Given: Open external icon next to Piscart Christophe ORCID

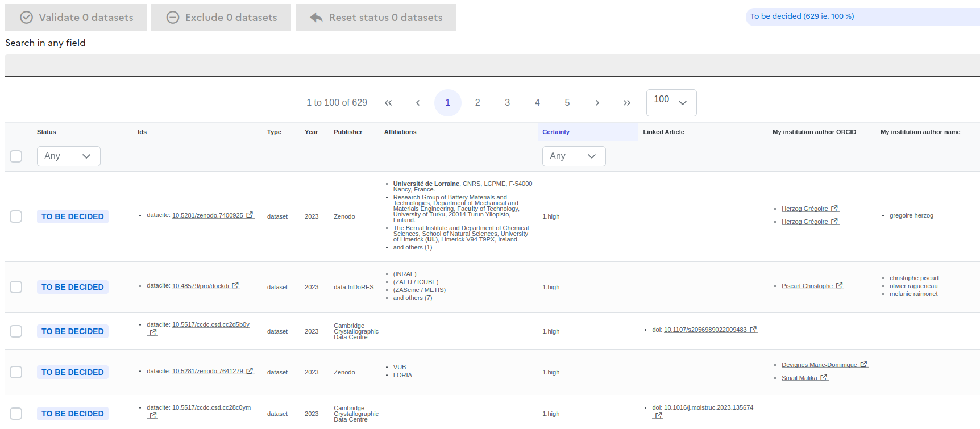Looking at the screenshot, I should point(839,286).
